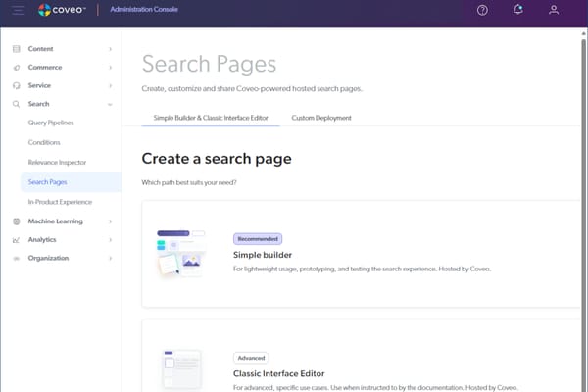Viewport: 588px width, 392px height.
Task: Open In-Product Experience in sidebar
Action: [60, 202]
